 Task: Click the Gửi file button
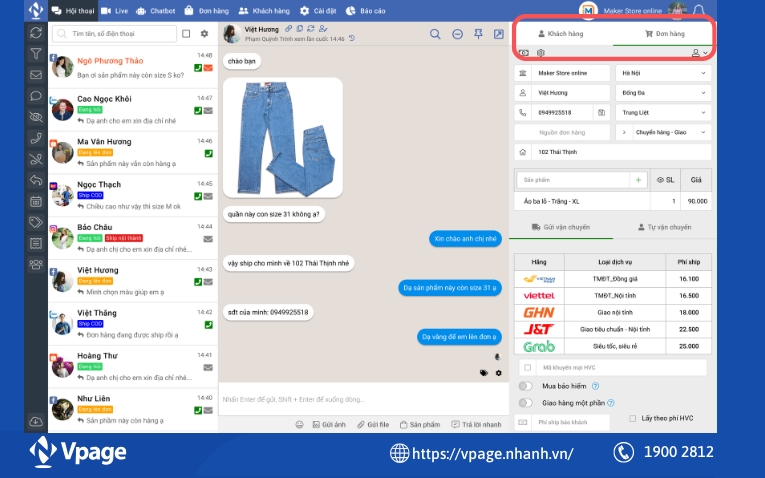point(373,425)
